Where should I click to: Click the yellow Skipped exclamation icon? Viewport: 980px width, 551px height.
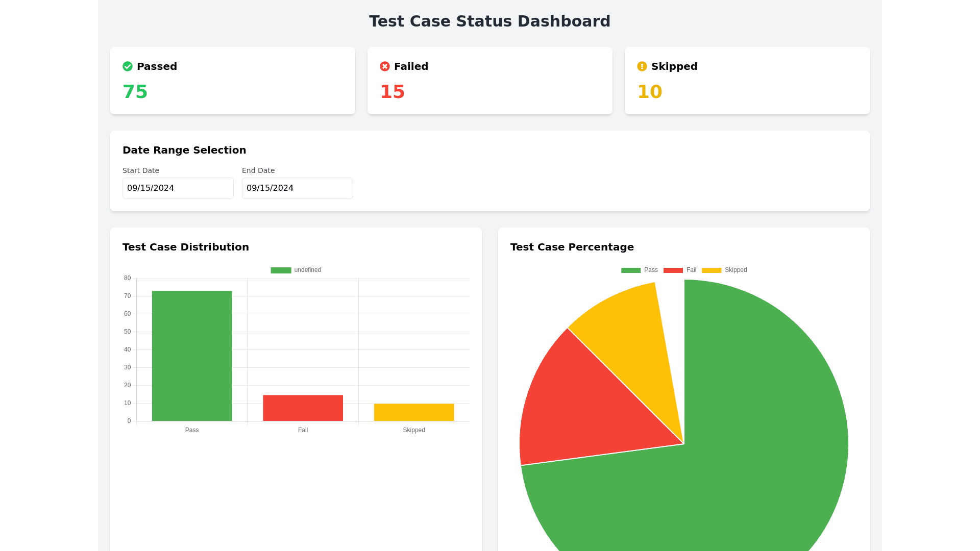[642, 66]
